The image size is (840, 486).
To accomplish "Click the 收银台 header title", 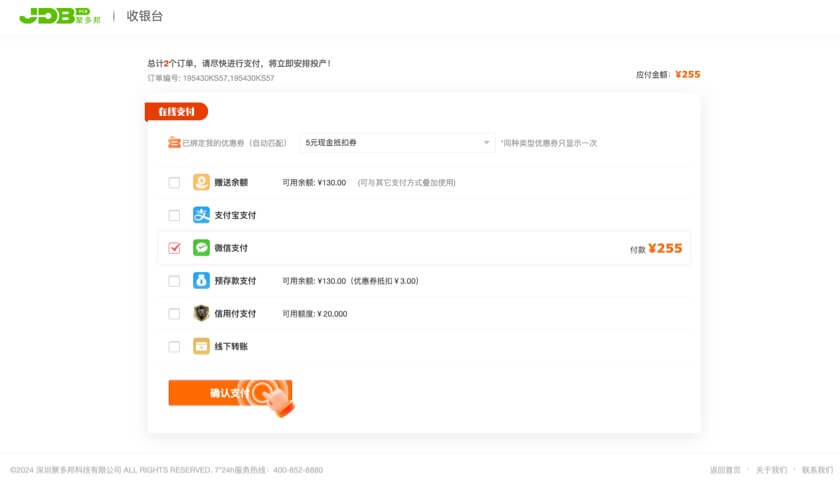I will pyautogui.click(x=145, y=16).
